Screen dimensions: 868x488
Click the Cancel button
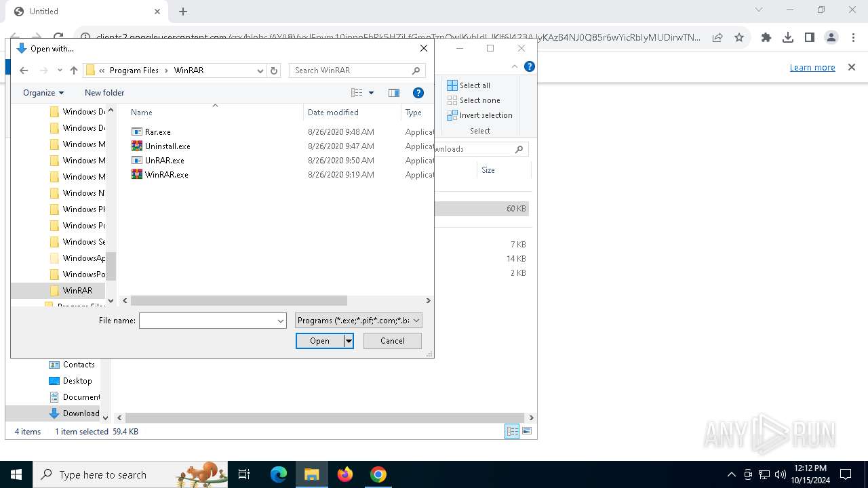393,341
